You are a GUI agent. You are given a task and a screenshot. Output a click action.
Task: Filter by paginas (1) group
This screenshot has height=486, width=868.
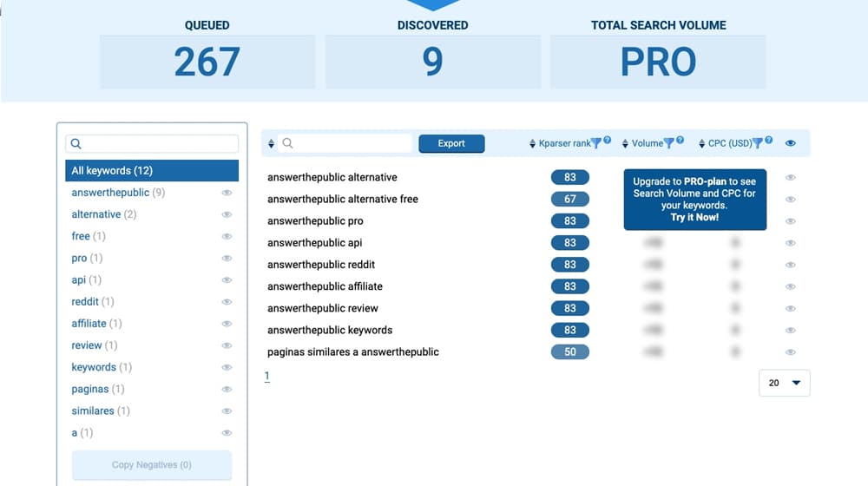click(x=98, y=389)
